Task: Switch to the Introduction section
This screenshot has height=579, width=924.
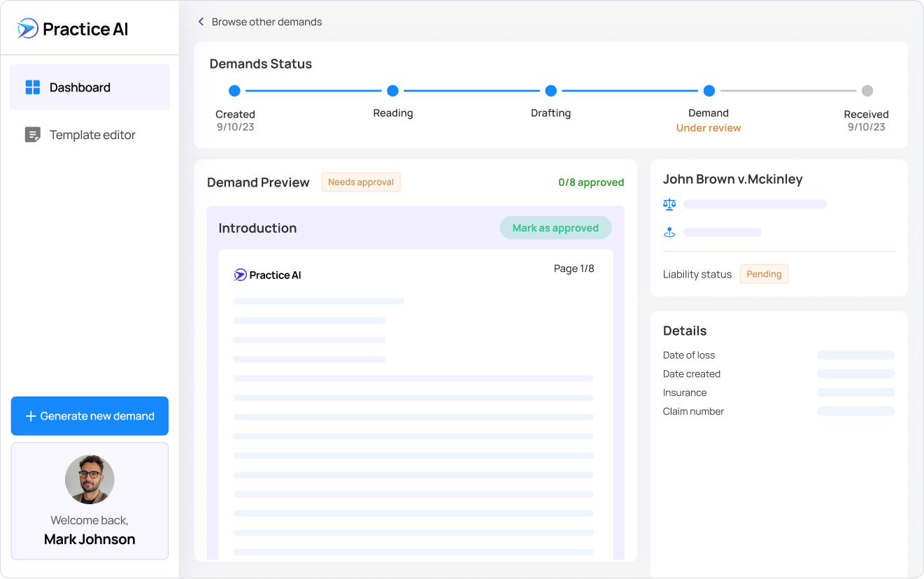Action: (258, 227)
